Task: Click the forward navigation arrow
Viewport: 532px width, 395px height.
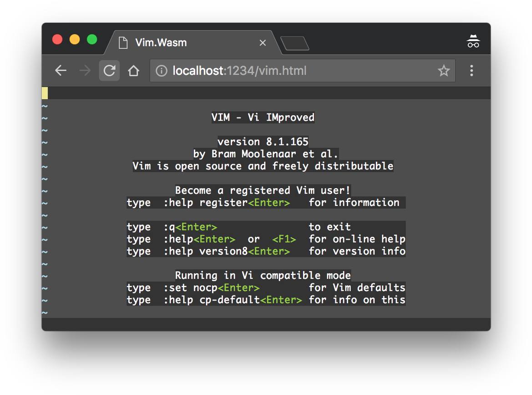Action: tap(85, 71)
